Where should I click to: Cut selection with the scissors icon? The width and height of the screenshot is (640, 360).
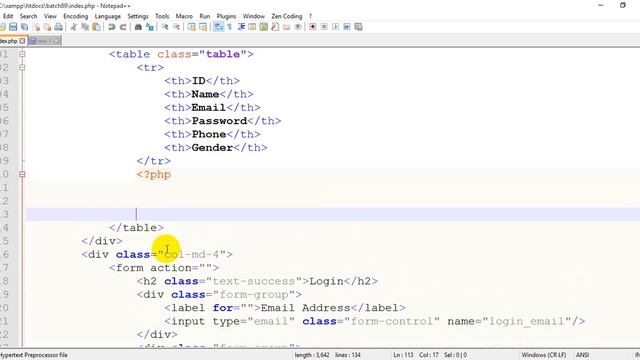[x=73, y=27]
